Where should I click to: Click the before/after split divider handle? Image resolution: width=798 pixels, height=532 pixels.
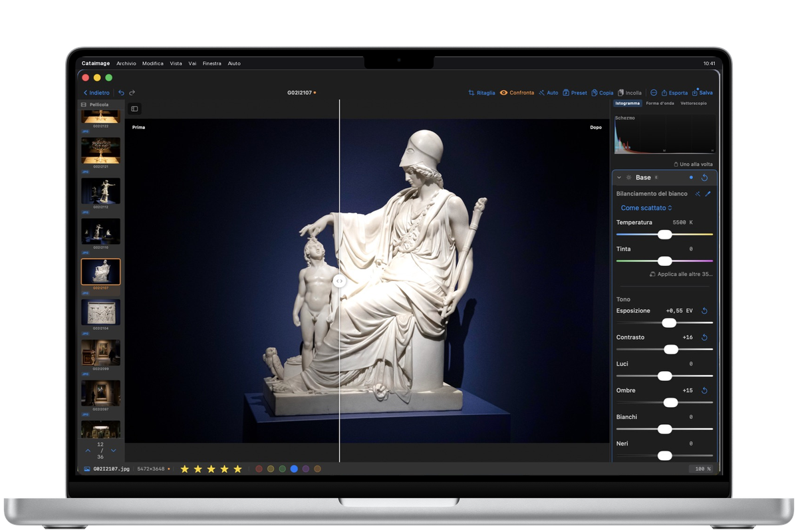pyautogui.click(x=339, y=281)
